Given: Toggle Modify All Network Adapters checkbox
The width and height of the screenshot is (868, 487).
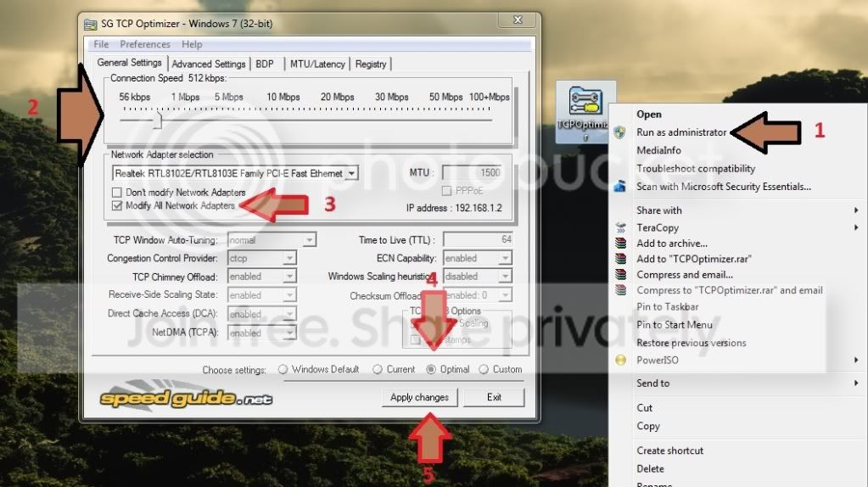Looking at the screenshot, I should click(117, 206).
